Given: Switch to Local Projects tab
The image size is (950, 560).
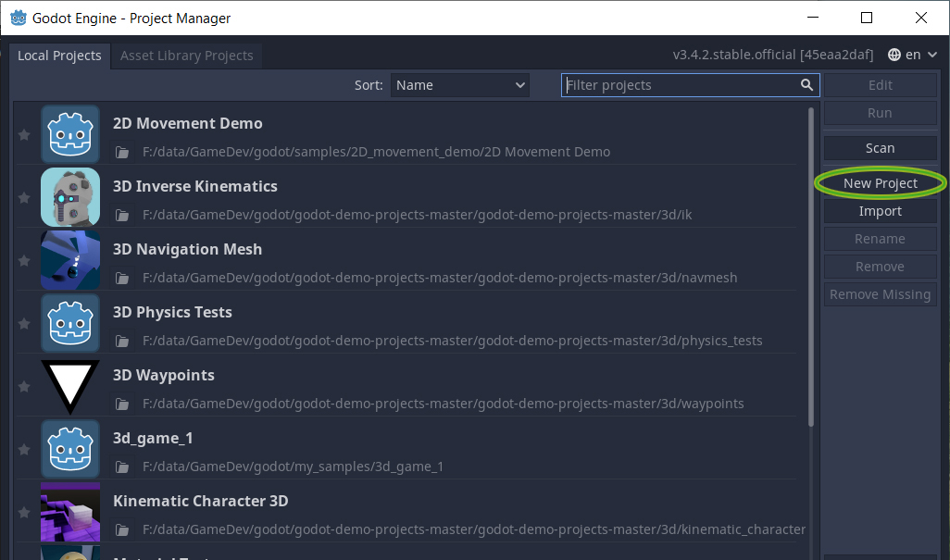Looking at the screenshot, I should pos(59,56).
